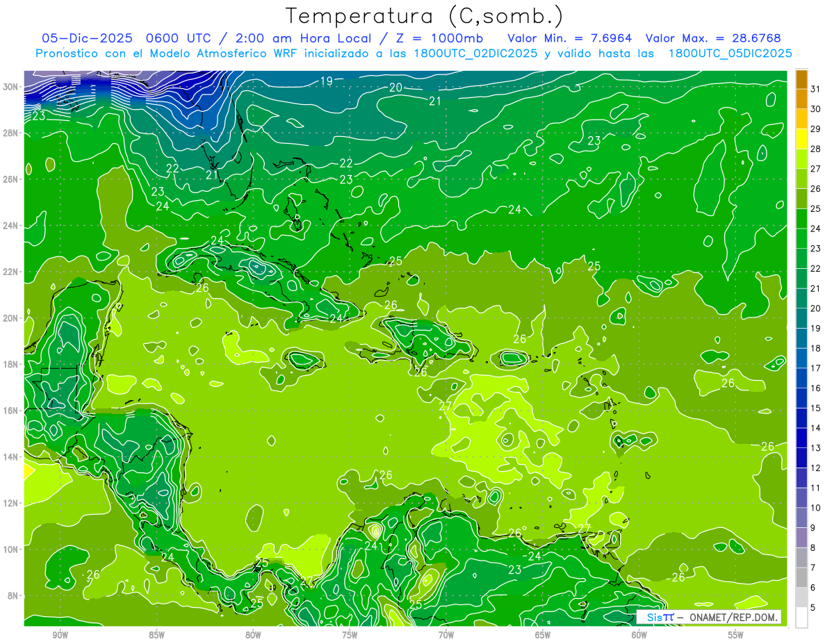
Task: Click the gray legend swatch between 6 and 7
Action: click(x=802, y=577)
